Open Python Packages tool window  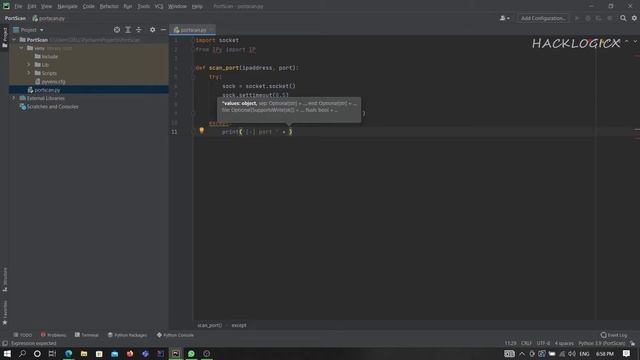pos(127,335)
